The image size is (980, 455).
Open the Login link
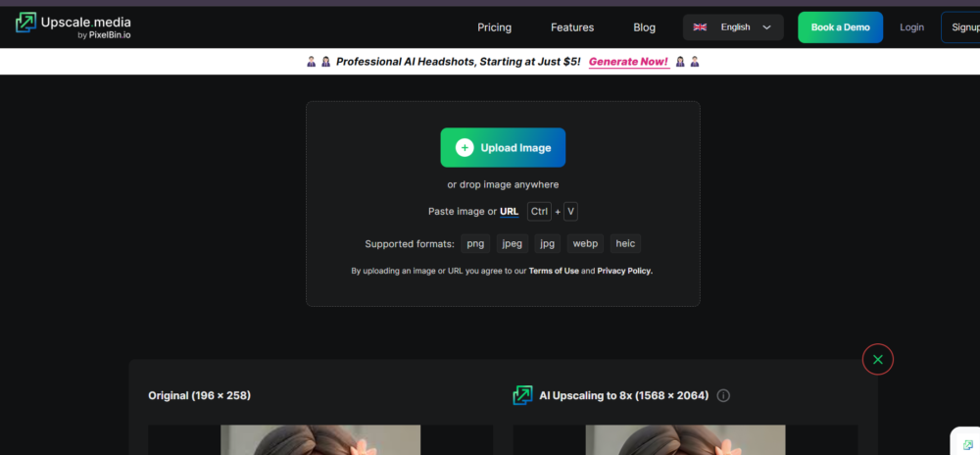[911, 27]
